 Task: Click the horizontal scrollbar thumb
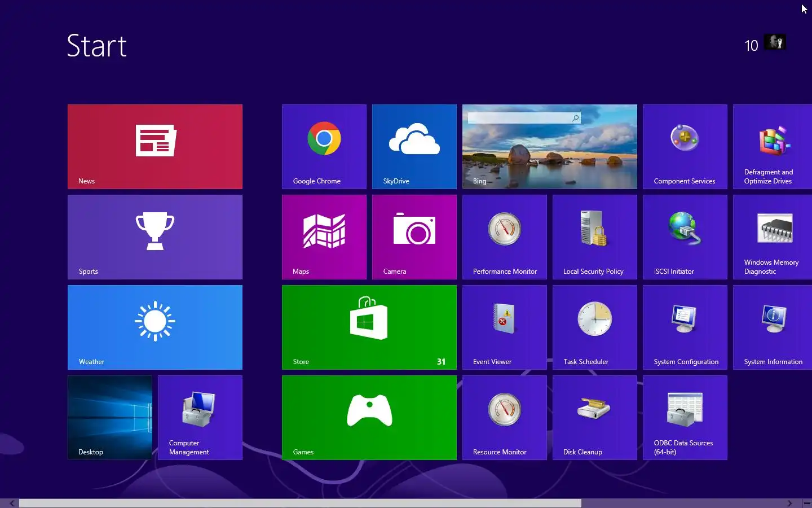pyautogui.click(x=300, y=503)
